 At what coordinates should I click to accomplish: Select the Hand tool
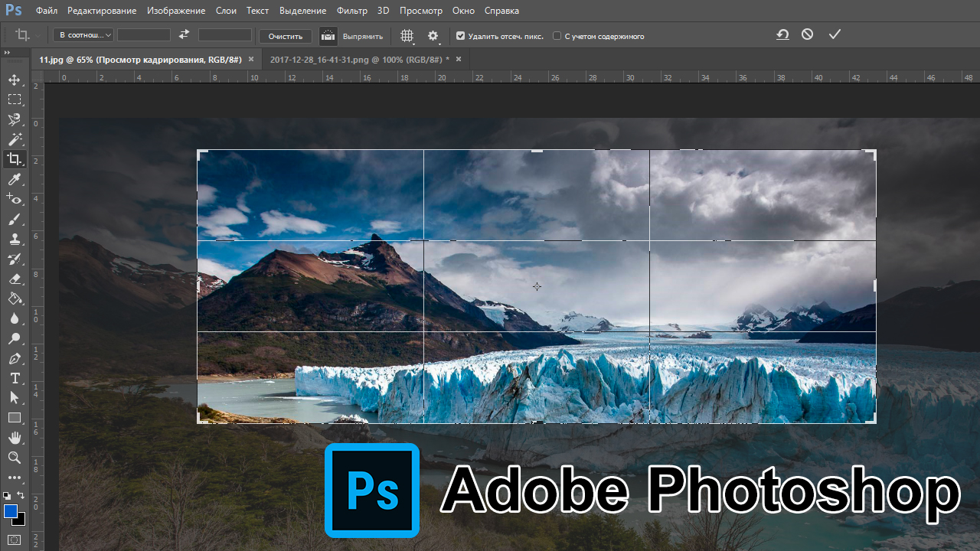click(15, 438)
